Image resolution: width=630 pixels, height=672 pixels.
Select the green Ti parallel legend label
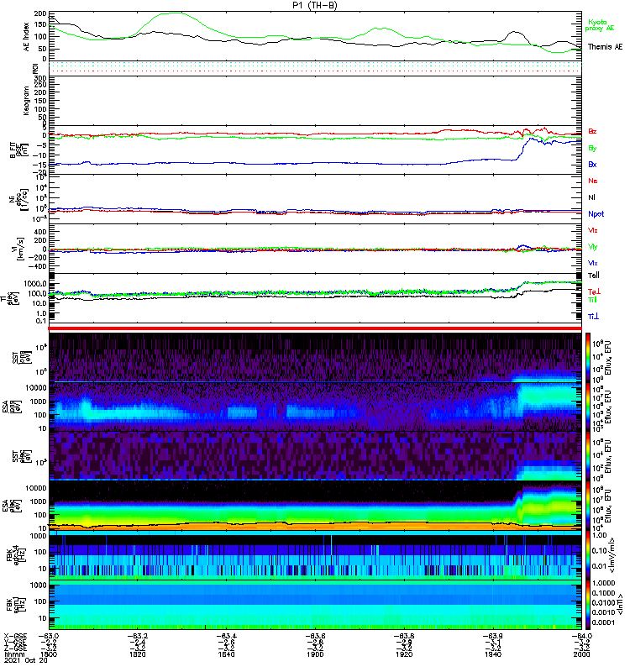tap(592, 300)
